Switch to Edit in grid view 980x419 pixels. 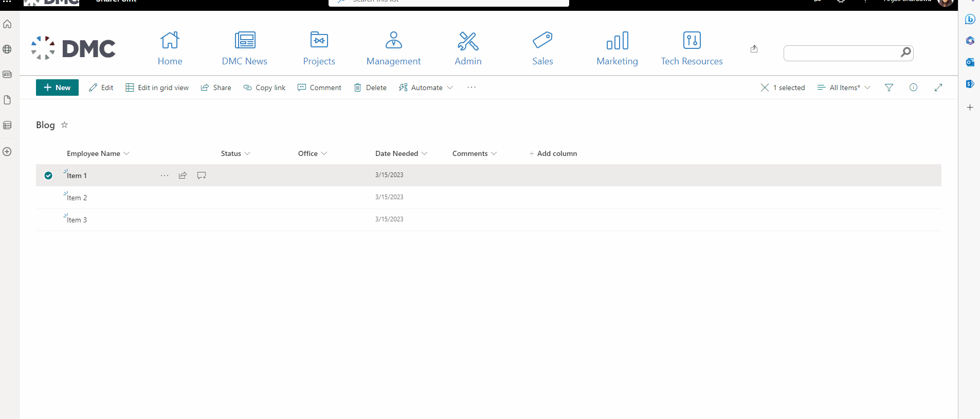[157, 88]
